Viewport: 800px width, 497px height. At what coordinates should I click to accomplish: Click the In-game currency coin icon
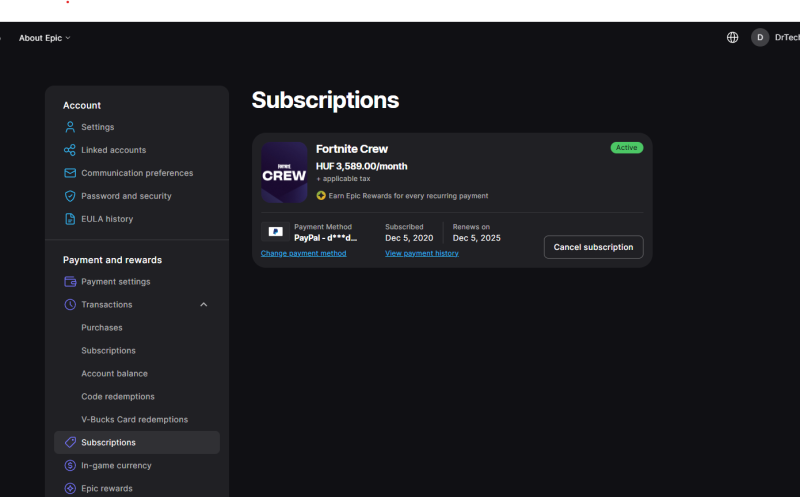click(x=70, y=465)
